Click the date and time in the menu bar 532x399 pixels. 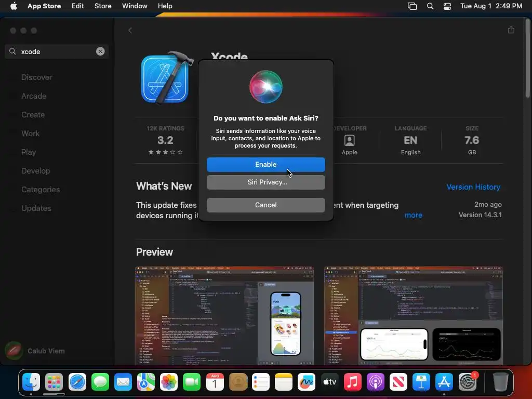coord(491,6)
